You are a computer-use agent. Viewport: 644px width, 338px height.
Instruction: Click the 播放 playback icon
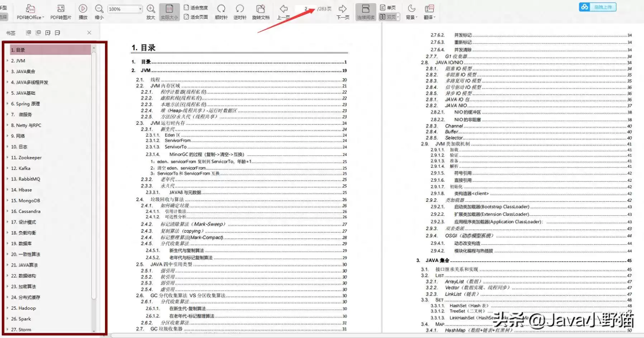[x=83, y=9]
